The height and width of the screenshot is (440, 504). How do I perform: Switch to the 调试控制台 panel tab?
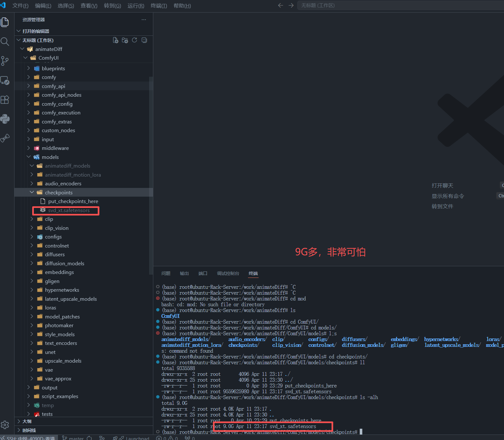click(x=228, y=273)
